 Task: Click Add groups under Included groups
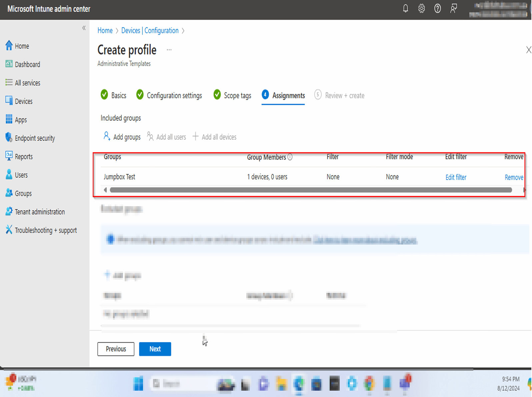(x=122, y=137)
